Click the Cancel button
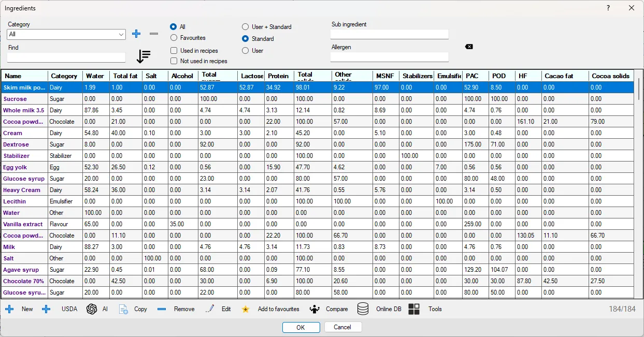 coord(343,327)
